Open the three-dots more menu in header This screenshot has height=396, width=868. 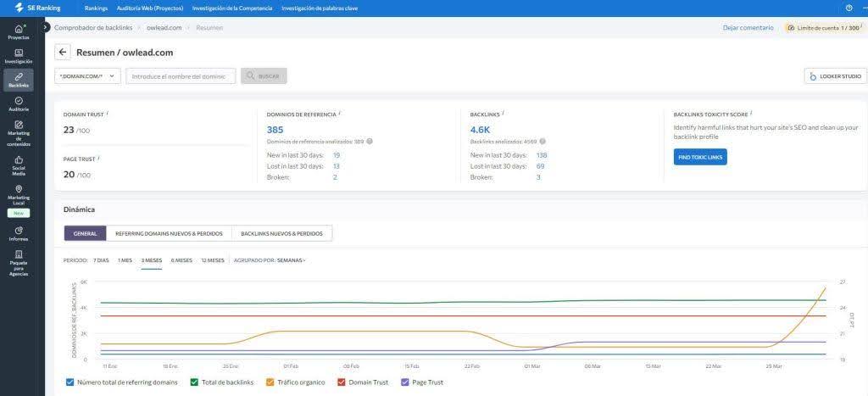coord(864,8)
